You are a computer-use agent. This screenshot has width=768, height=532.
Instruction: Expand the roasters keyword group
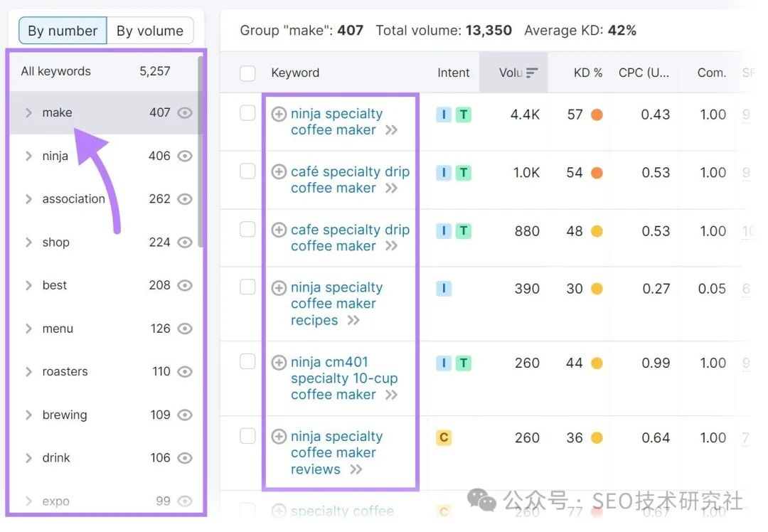point(29,372)
